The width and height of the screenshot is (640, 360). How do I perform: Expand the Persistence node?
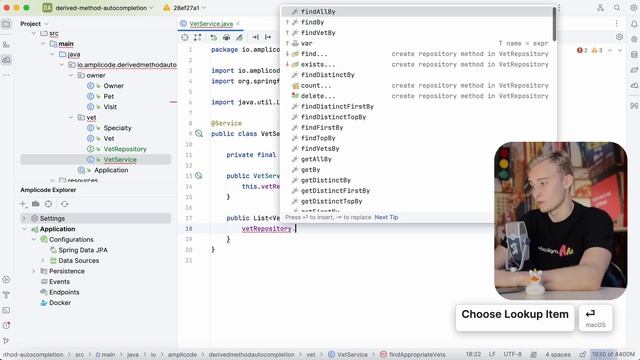tap(34, 271)
